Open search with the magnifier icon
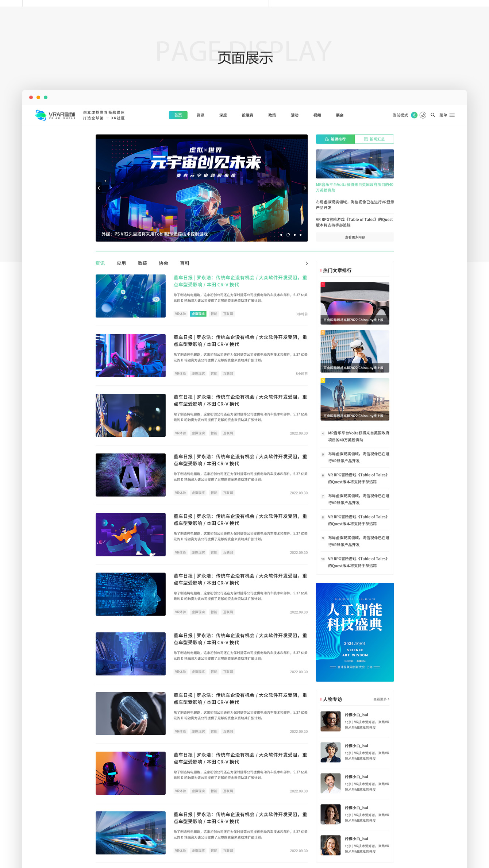 (433, 115)
